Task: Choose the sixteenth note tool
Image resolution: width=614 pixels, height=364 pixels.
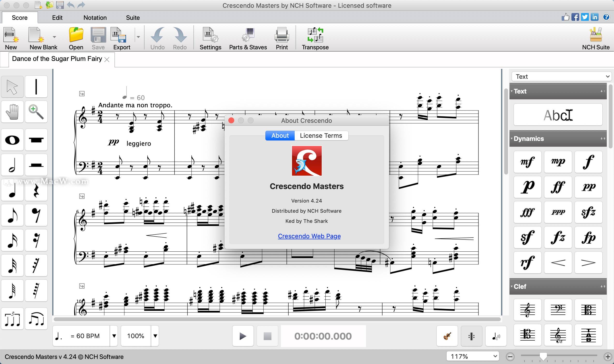Action: (x=12, y=240)
